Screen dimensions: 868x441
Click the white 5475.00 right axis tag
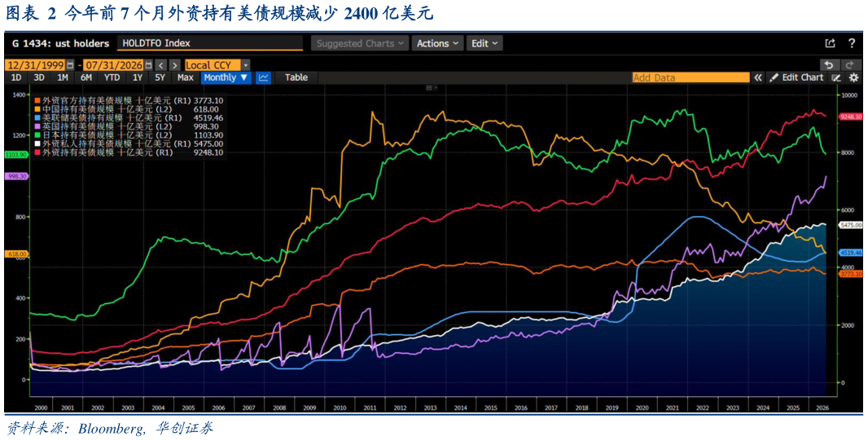850,226
